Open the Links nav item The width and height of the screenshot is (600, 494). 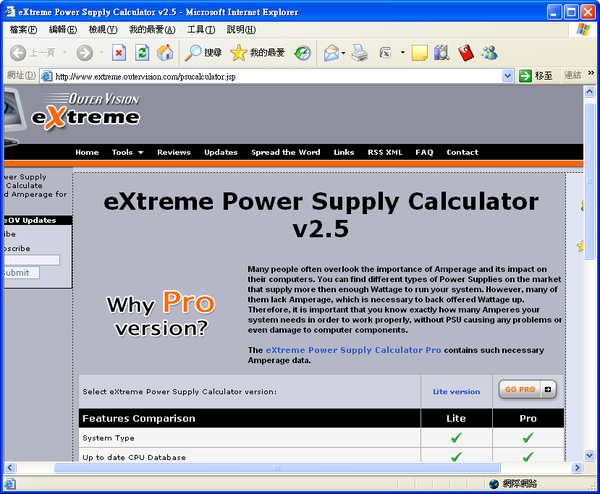pos(344,152)
